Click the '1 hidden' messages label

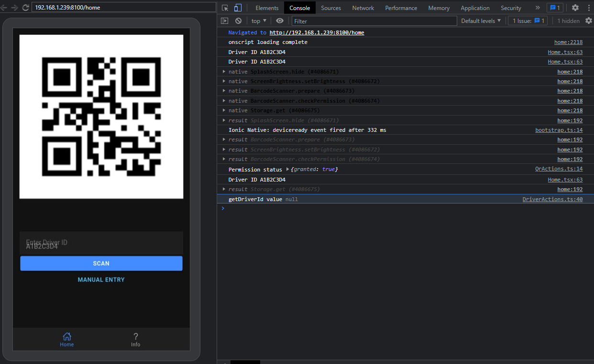click(568, 21)
